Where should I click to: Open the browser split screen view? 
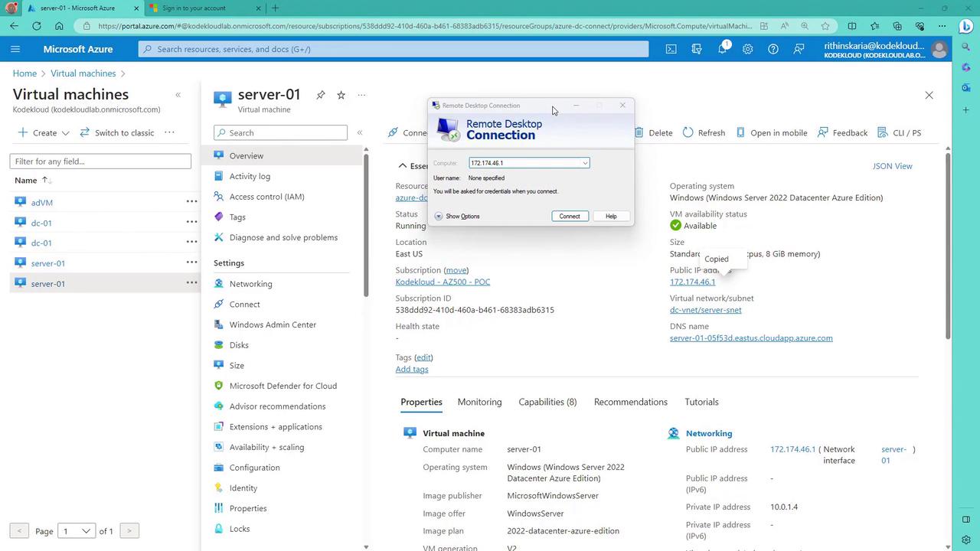coord(852,26)
